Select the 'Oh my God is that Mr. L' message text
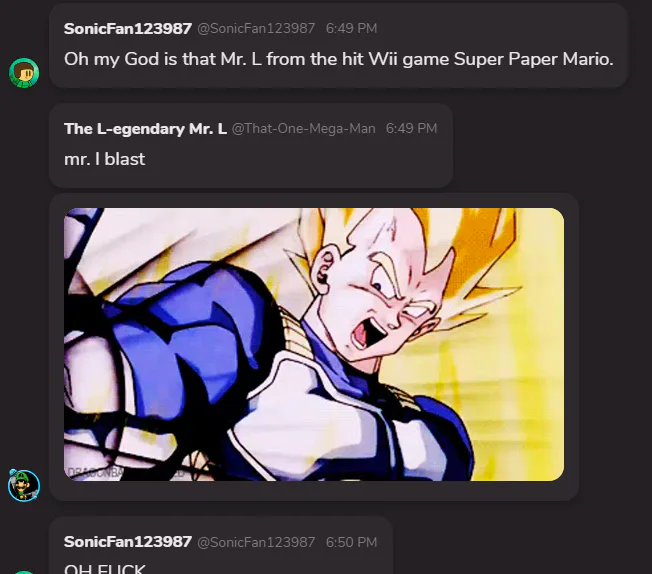This screenshot has width=652, height=574. pyautogui.click(x=339, y=59)
